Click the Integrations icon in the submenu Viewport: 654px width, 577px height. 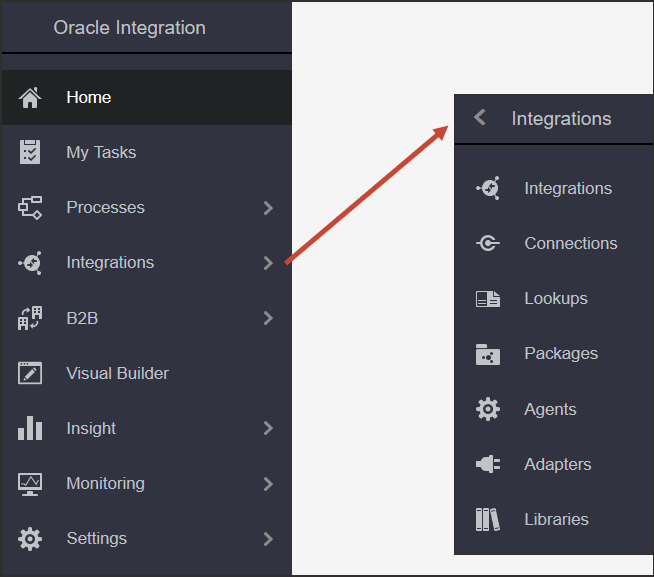(488, 188)
